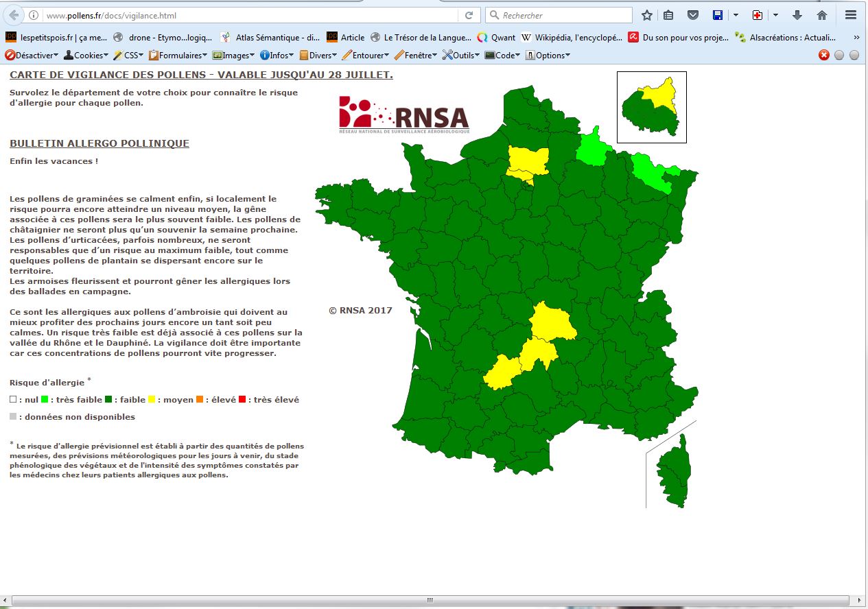Click the light green 'très faible' legend swatch
868x609 pixels.
(x=45, y=399)
